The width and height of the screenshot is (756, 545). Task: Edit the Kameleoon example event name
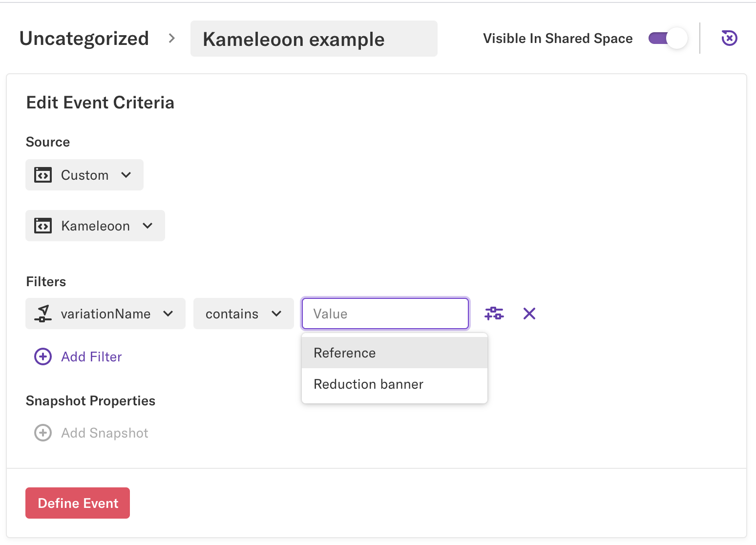click(314, 39)
